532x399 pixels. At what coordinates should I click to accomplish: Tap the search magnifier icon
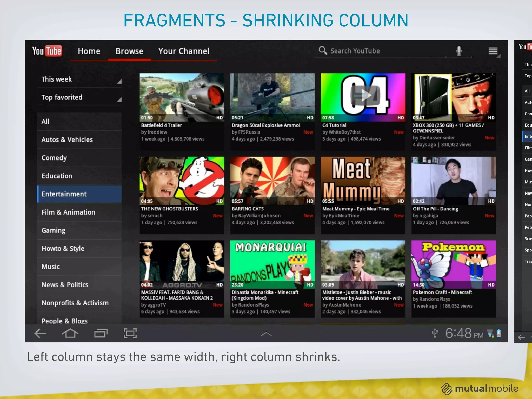tap(323, 50)
